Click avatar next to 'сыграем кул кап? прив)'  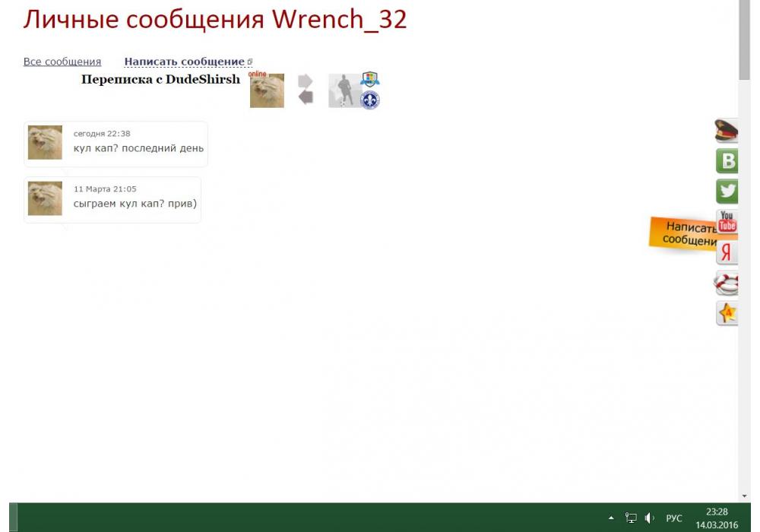[x=45, y=198]
